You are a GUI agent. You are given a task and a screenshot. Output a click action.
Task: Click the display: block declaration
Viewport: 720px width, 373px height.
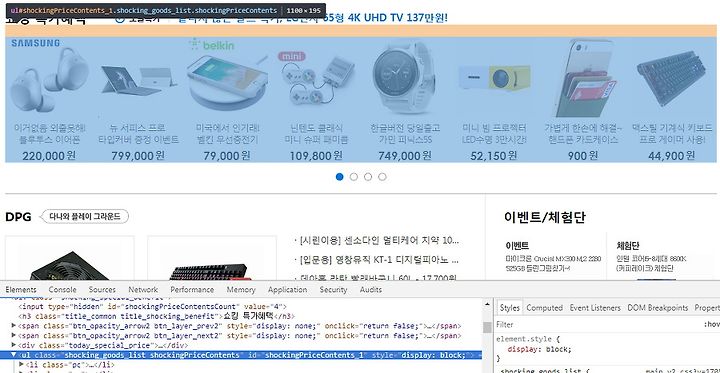[540, 349]
